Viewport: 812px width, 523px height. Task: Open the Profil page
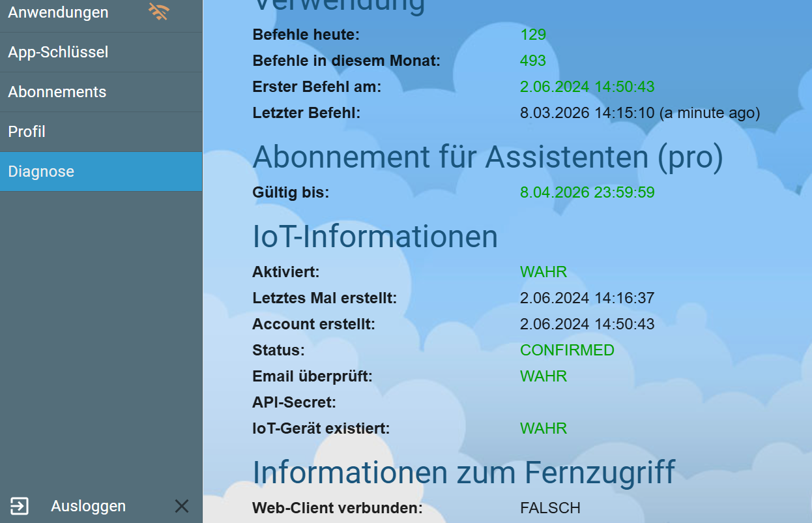[101, 132]
